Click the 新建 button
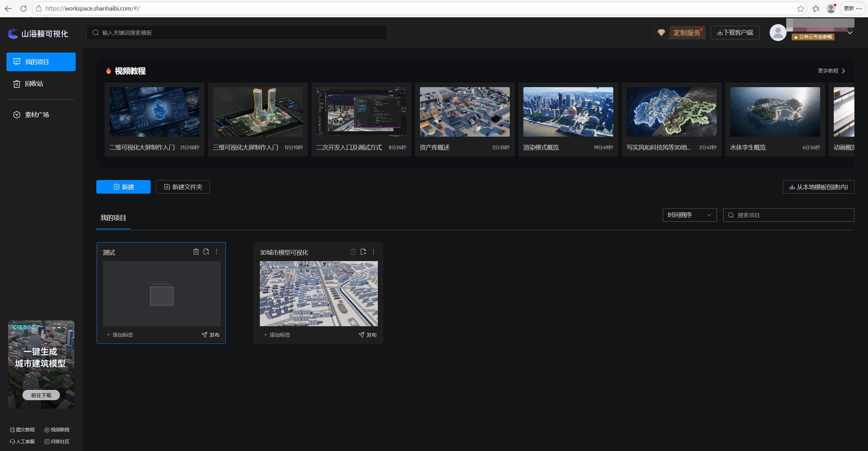Image resolution: width=868 pixels, height=451 pixels. (123, 187)
